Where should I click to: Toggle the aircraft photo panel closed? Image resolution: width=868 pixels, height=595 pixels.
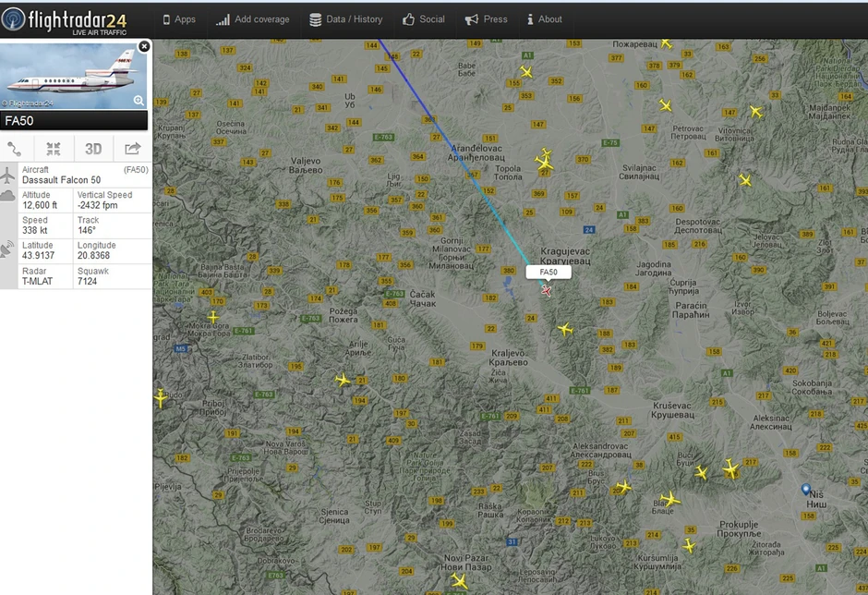pyautogui.click(x=144, y=45)
